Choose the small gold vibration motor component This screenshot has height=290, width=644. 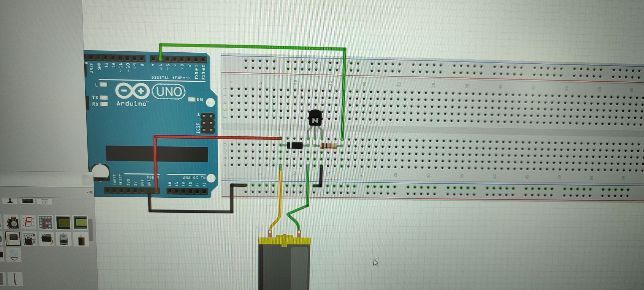coord(81,240)
